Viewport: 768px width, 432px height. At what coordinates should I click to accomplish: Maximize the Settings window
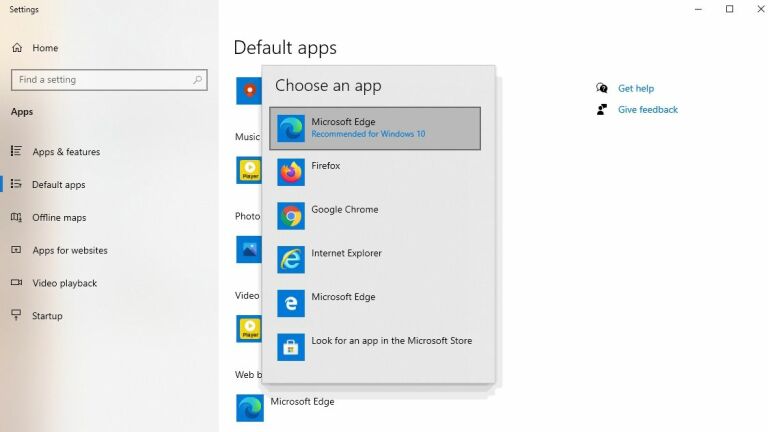point(730,9)
